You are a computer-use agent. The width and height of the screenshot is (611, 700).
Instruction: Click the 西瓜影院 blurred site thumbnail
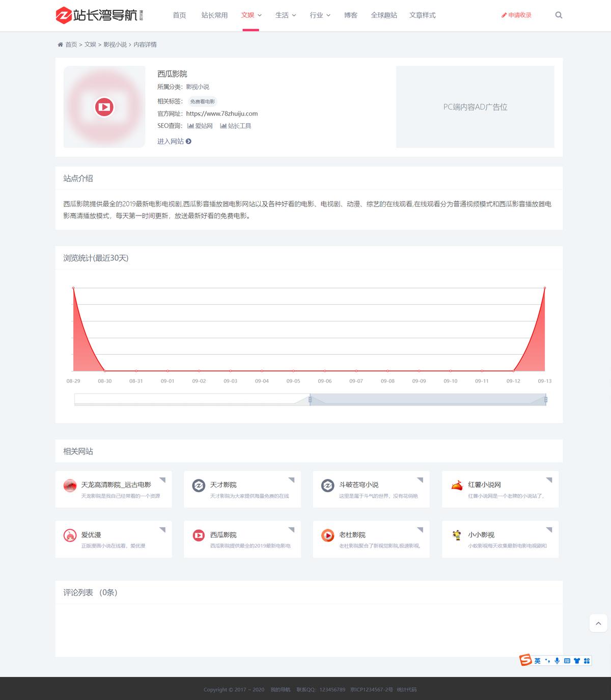104,107
